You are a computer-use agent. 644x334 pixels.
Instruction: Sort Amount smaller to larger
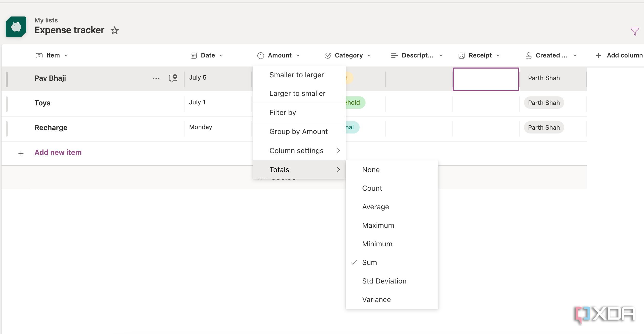point(299,75)
